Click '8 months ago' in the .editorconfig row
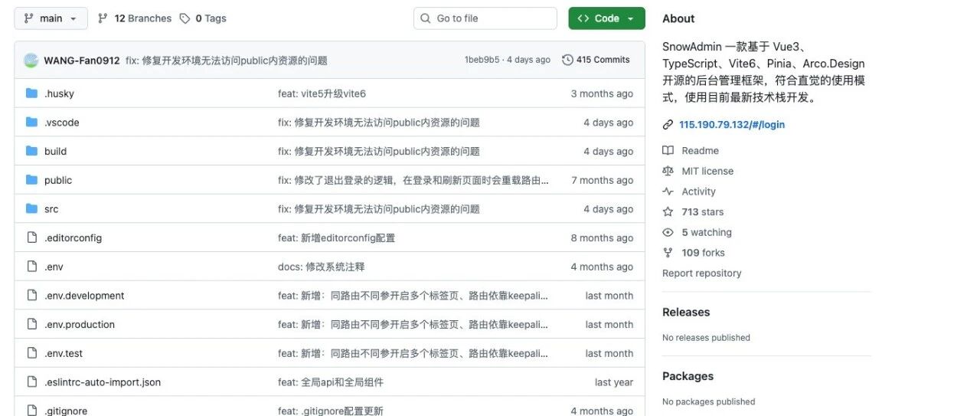The height and width of the screenshot is (416, 980). (602, 238)
